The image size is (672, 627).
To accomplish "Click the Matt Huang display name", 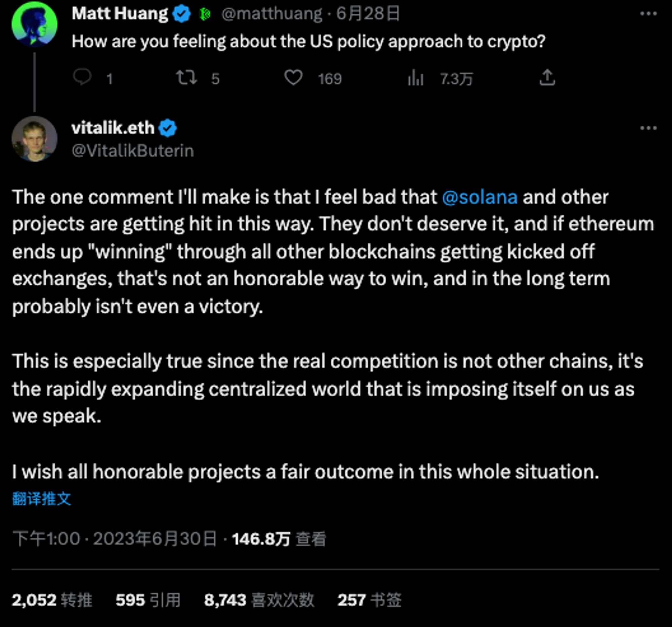I will 120,14.
